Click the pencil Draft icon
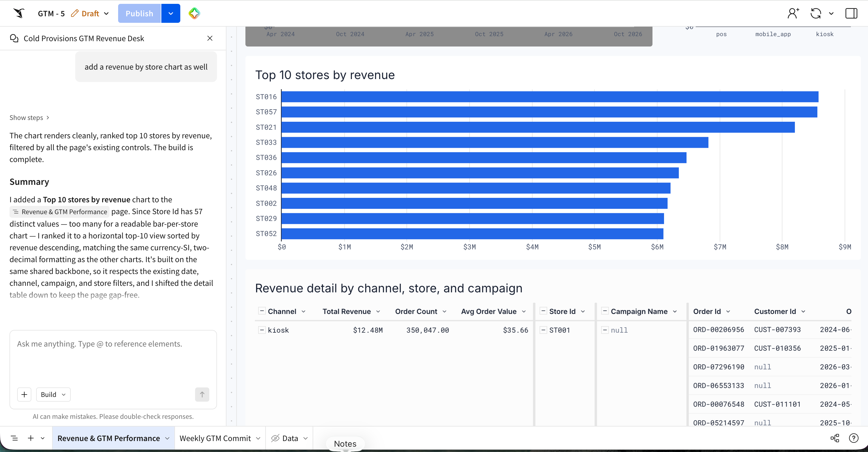This screenshot has height=452, width=868. click(75, 13)
